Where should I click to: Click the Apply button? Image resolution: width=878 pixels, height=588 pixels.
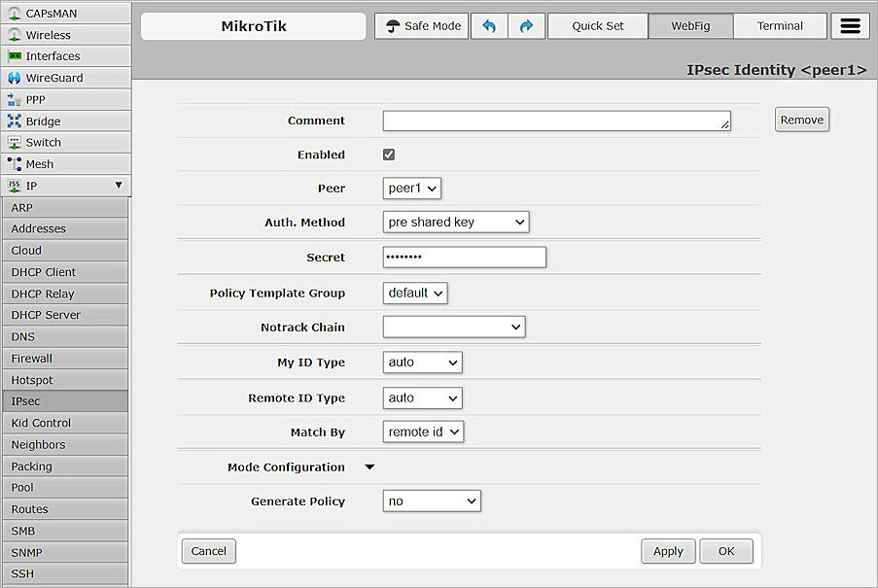(x=668, y=551)
